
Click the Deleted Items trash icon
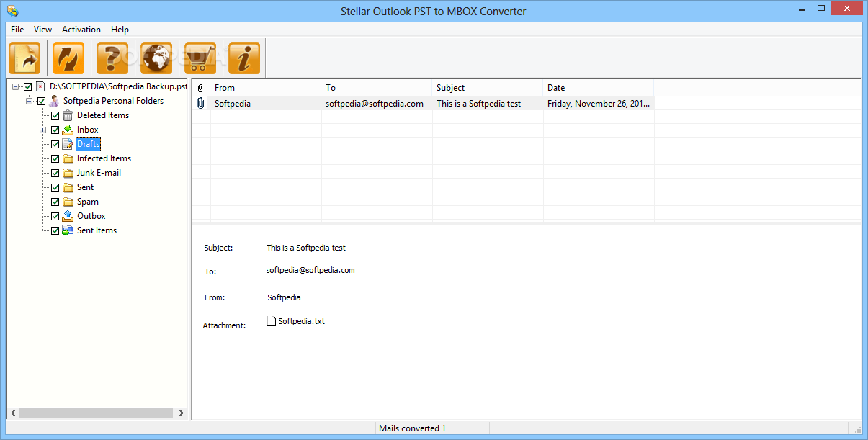[68, 115]
